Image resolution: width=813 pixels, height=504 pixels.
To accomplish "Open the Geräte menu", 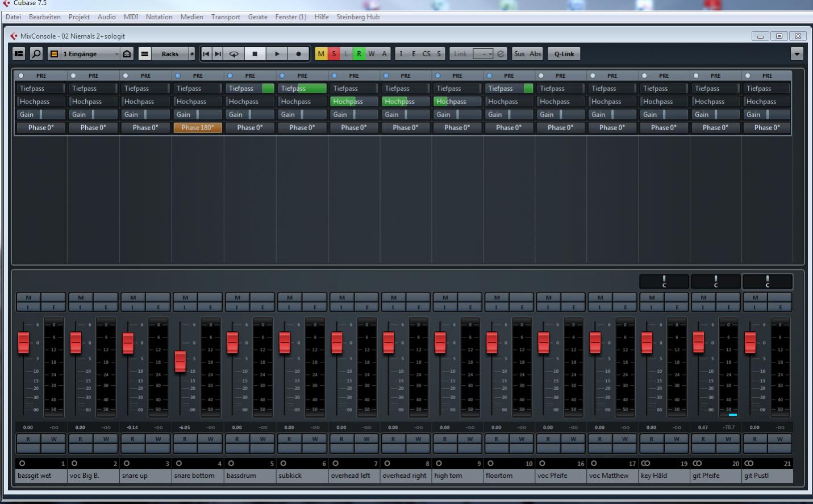I will coord(257,17).
